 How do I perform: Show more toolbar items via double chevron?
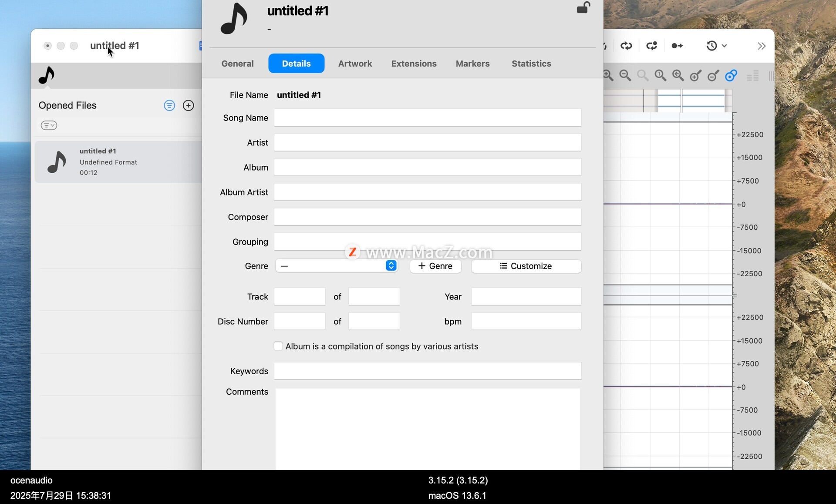[762, 46]
